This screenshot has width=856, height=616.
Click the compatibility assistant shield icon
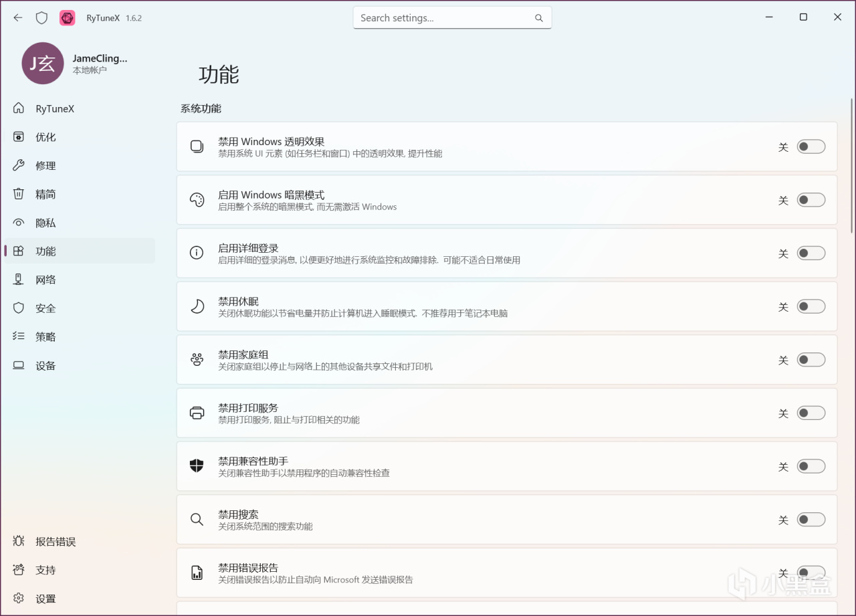(x=197, y=466)
